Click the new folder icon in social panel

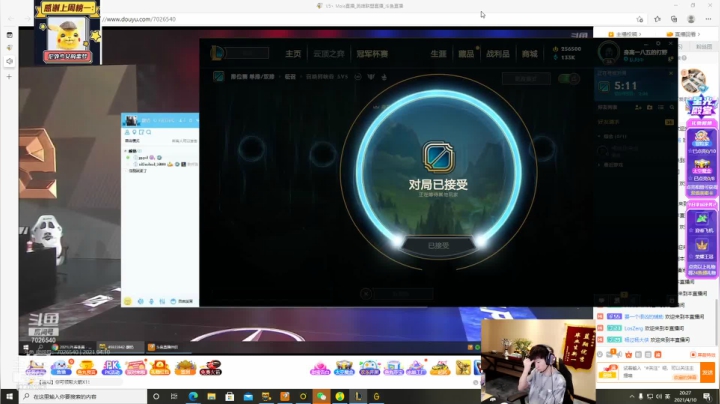tap(649, 107)
